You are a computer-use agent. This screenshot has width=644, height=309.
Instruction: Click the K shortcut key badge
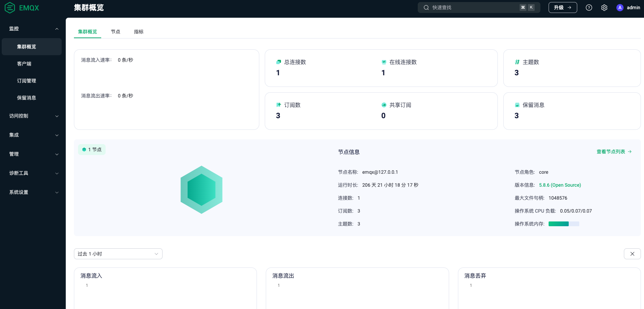[531, 7]
